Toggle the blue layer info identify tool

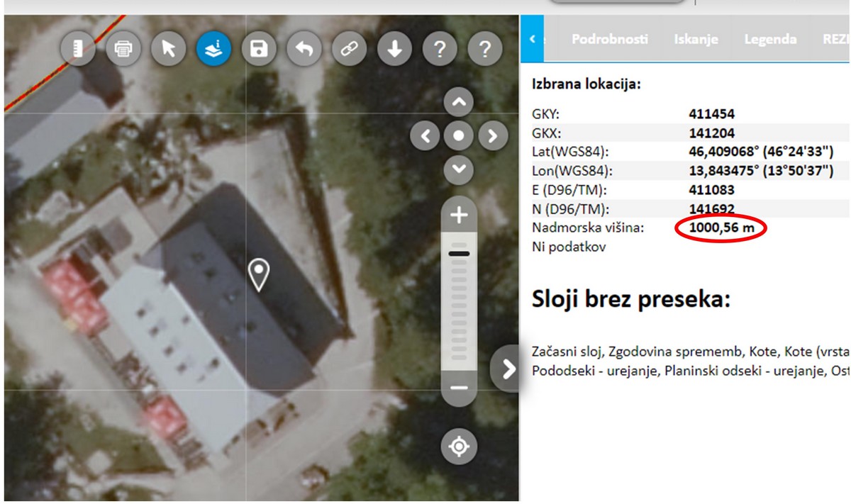tap(213, 49)
